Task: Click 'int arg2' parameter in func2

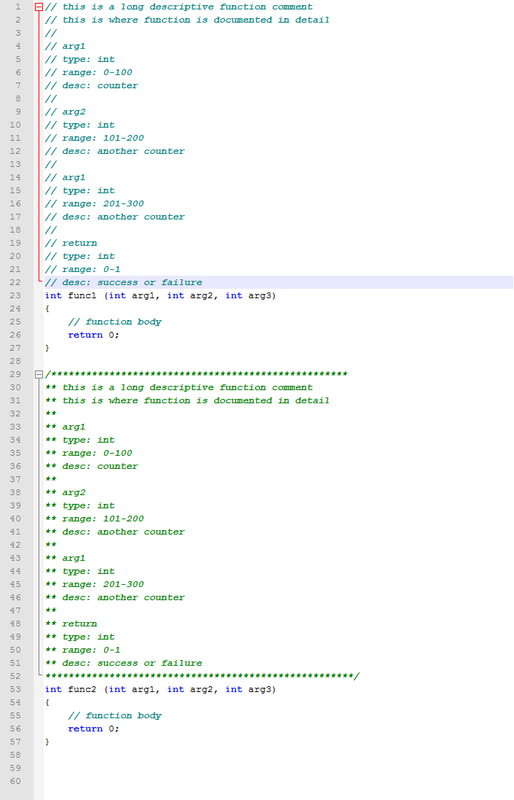Action: [x=190, y=689]
